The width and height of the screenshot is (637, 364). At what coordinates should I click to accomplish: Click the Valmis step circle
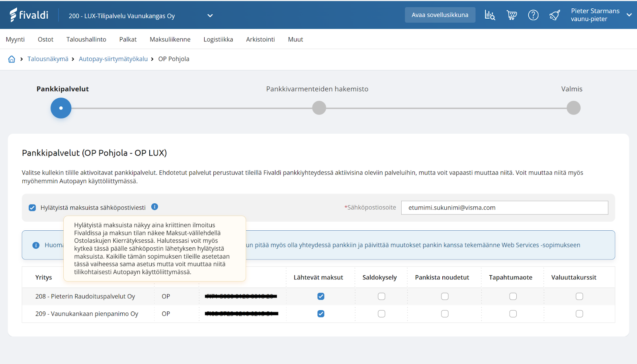pos(573,108)
